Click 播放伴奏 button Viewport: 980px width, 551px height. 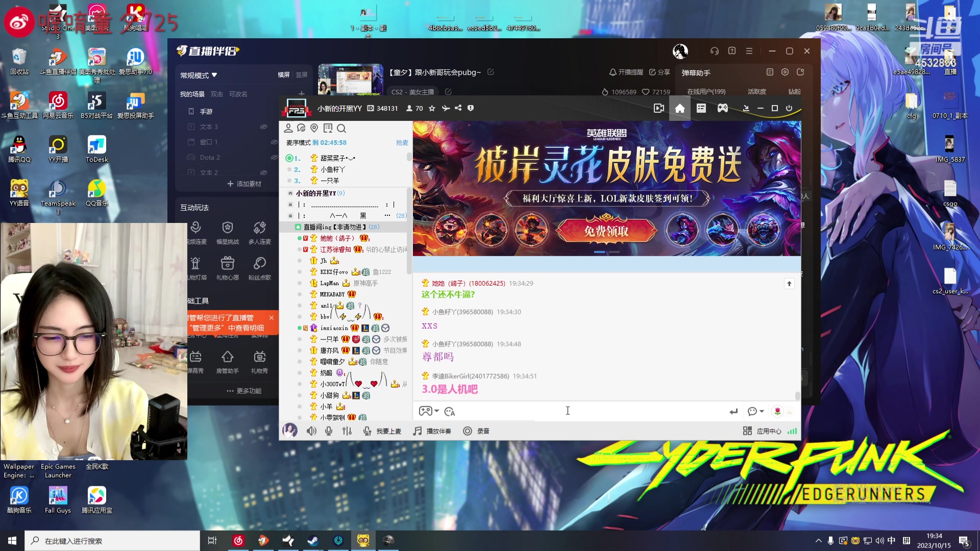point(432,431)
